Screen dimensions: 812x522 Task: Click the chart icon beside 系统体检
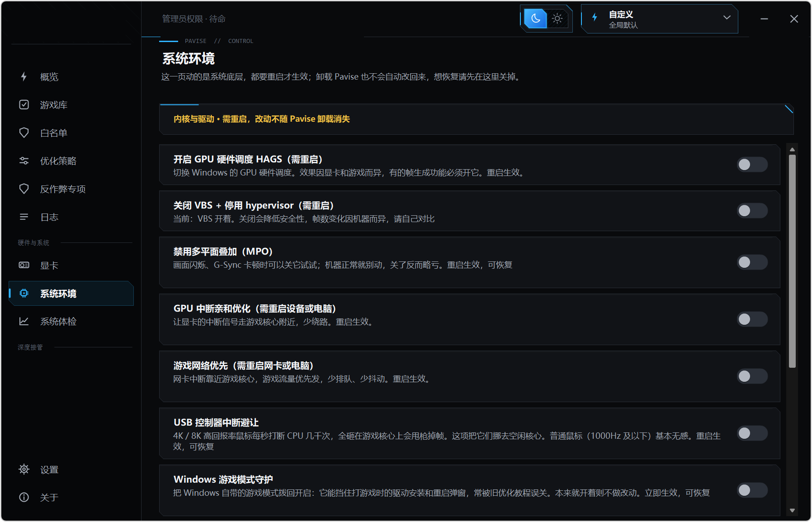[24, 322]
